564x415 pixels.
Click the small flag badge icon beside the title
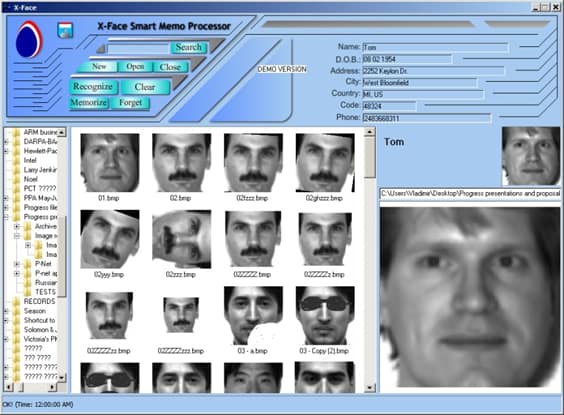[x=65, y=30]
